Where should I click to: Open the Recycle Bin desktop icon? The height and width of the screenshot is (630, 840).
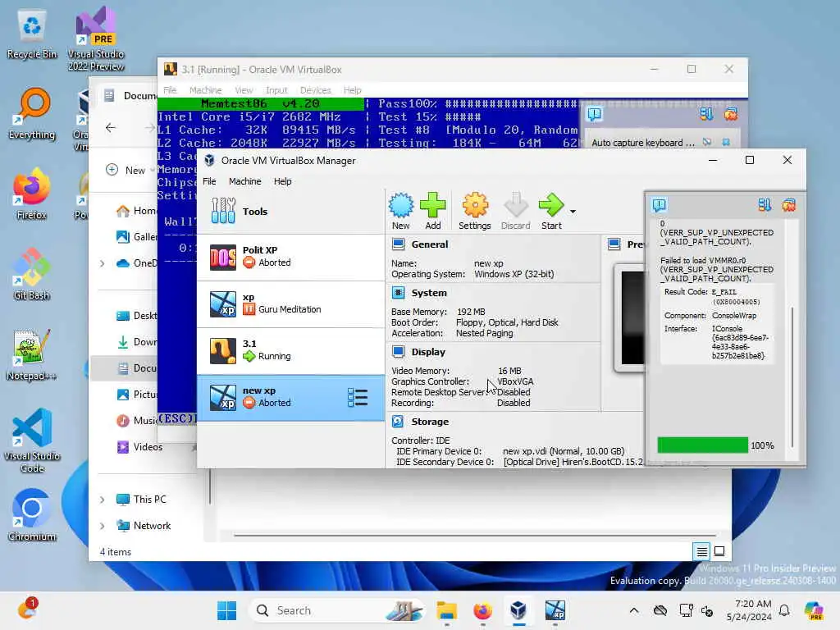(32, 34)
